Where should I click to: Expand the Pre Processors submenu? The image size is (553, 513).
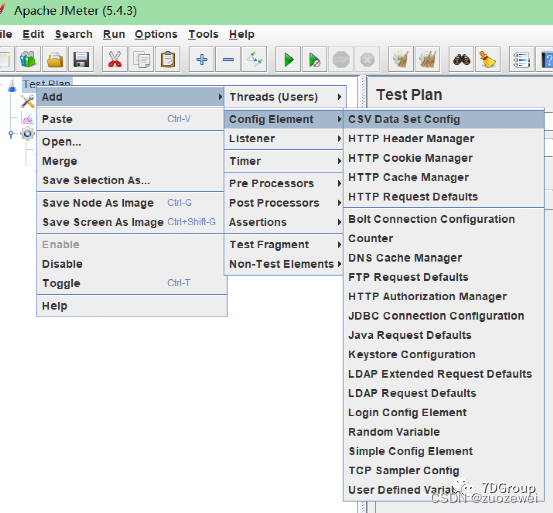[x=285, y=183]
